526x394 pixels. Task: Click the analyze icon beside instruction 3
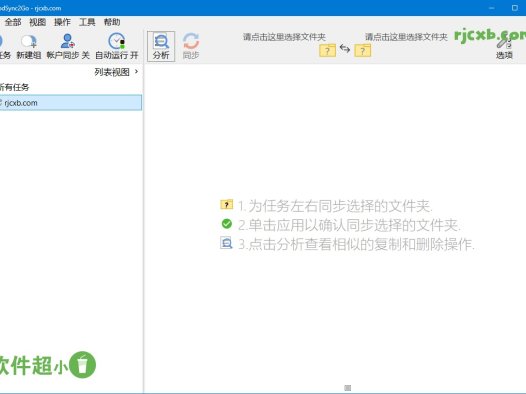tap(226, 243)
